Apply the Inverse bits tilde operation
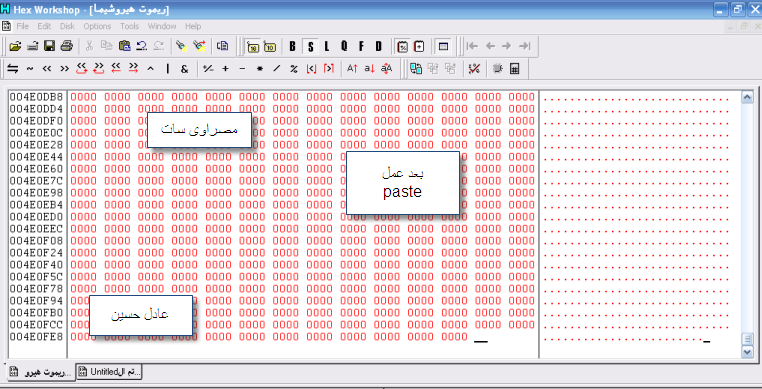 [x=30, y=69]
